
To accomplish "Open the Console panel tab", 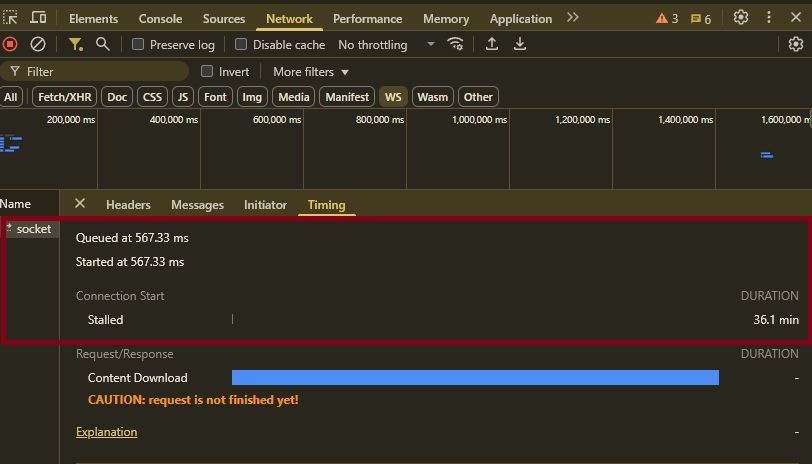I will click(x=160, y=19).
